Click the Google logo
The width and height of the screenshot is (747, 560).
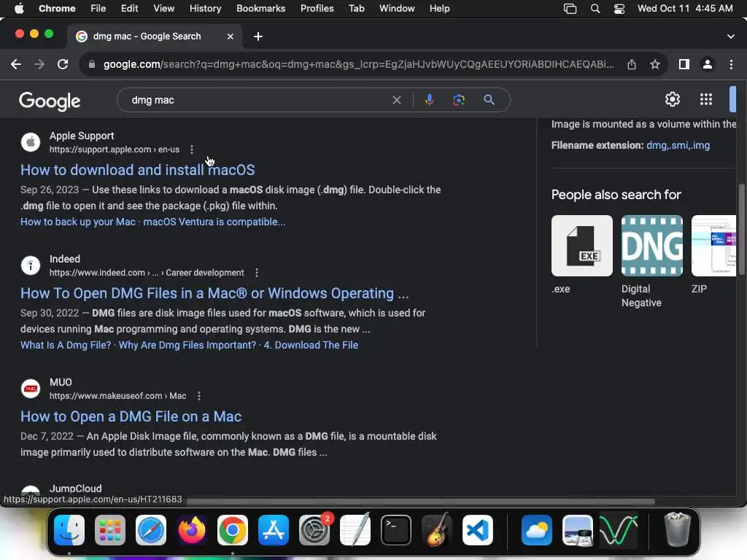click(x=50, y=101)
